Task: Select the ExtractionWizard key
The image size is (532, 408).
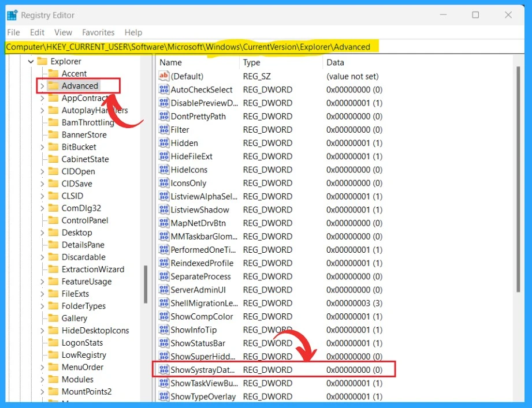Action: coord(93,269)
